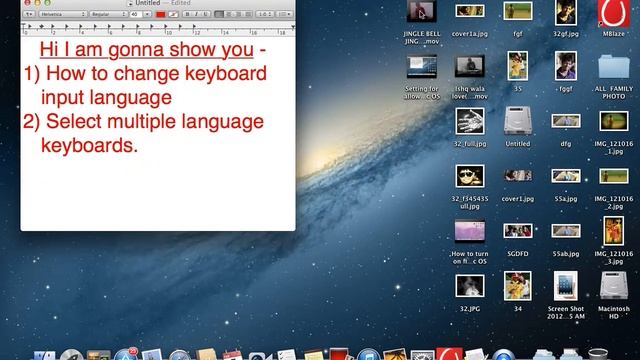This screenshot has width=640, height=360.
Task: Select 32.JPG desktop file
Action: tap(469, 293)
